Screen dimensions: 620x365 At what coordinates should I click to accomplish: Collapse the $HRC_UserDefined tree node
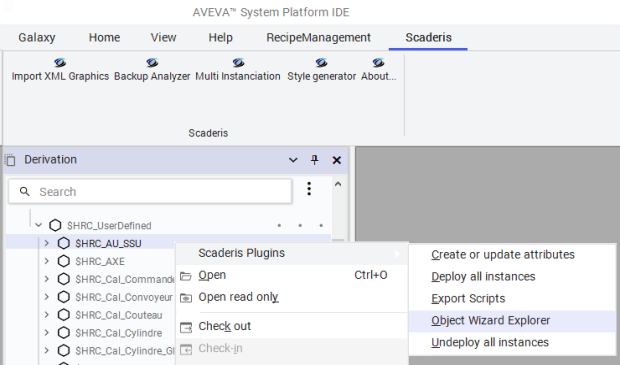[39, 225]
